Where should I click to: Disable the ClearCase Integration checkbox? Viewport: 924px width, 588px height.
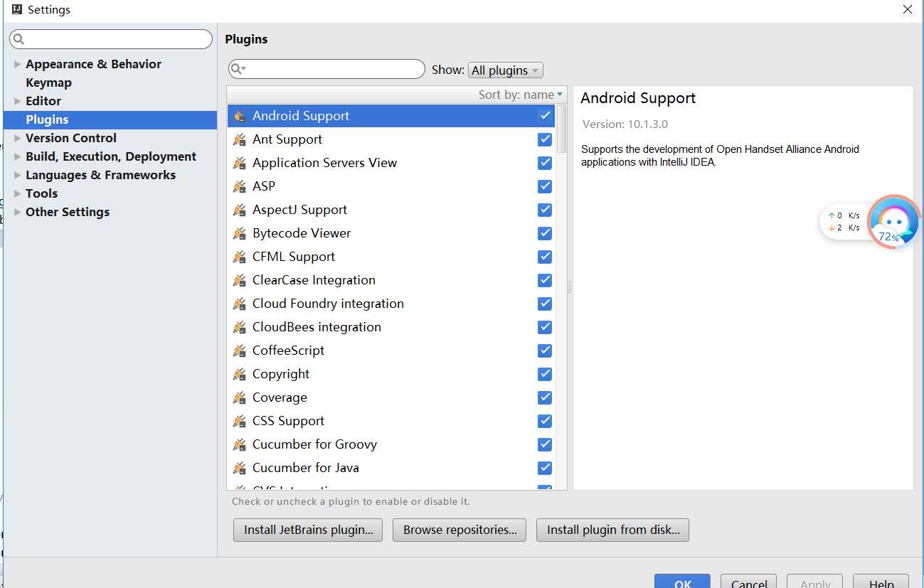[545, 280]
